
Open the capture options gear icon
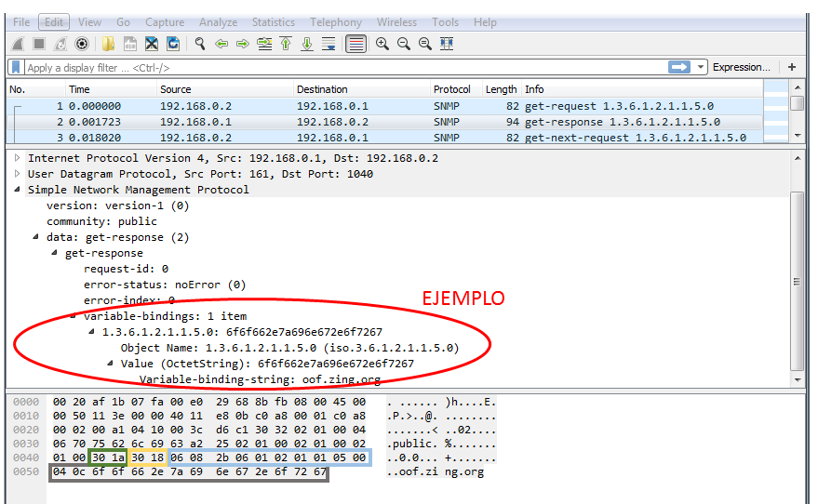[82, 44]
